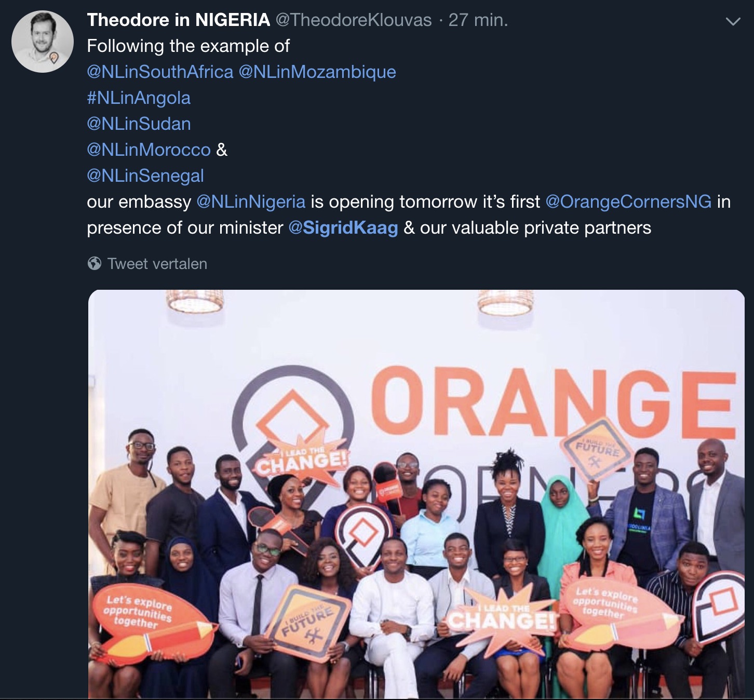This screenshot has height=700, width=754.
Task: Open the tweet options chevron menu
Action: coord(733,22)
